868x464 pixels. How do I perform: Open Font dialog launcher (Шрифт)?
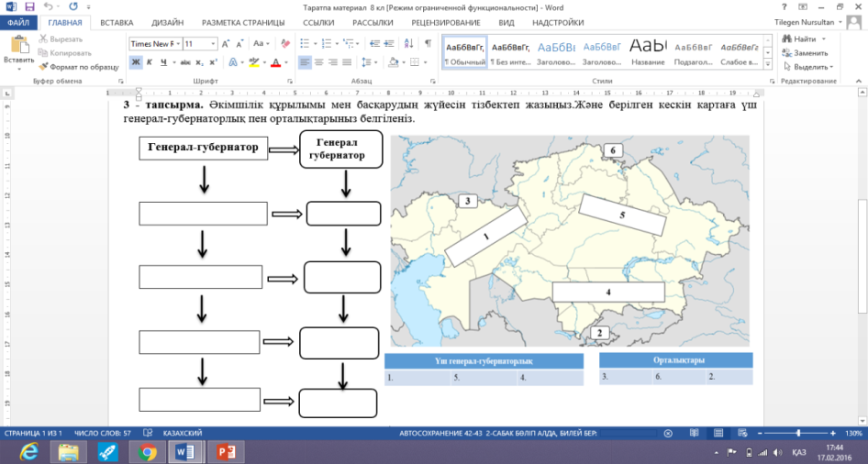pos(290,82)
